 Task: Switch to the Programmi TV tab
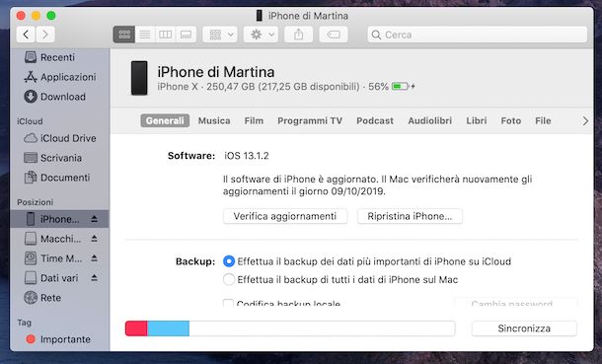310,120
